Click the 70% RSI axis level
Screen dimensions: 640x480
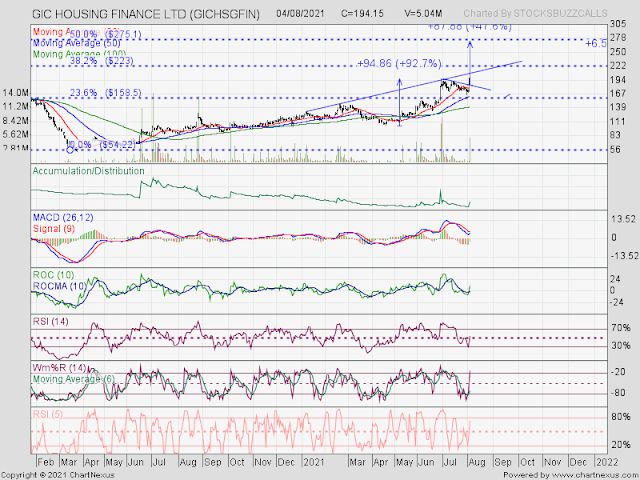tap(620, 328)
